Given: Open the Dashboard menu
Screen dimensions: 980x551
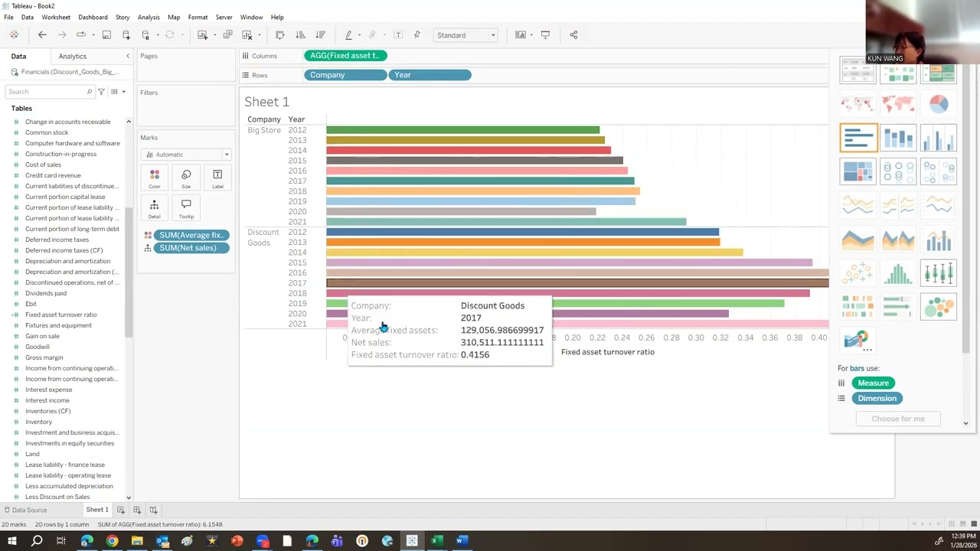Looking at the screenshot, I should point(93,17).
